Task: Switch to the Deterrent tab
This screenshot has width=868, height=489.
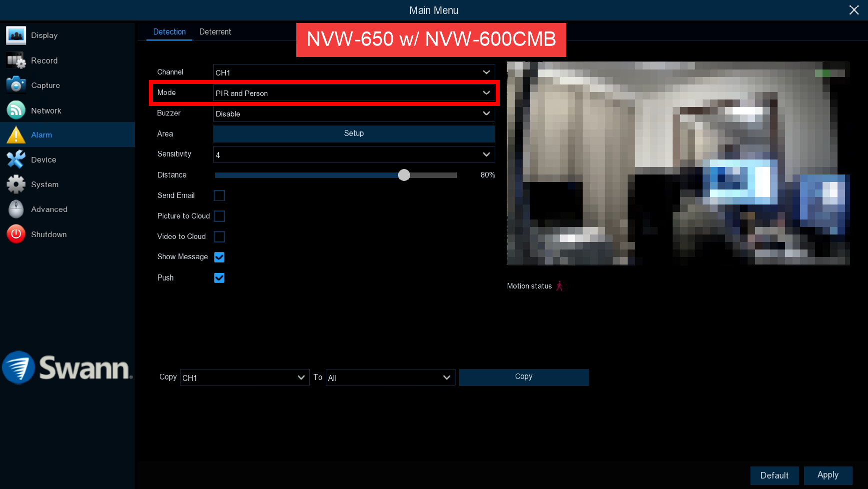Action: (215, 32)
